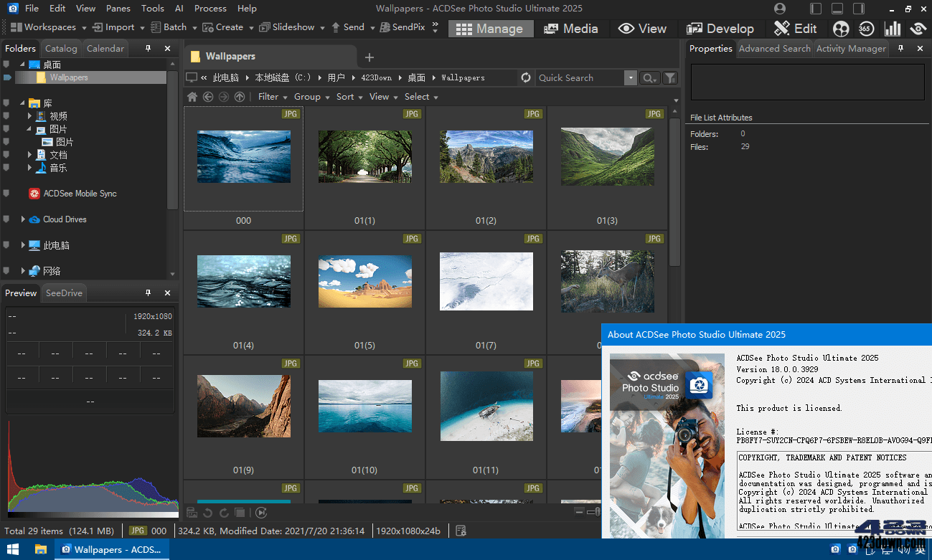The image size is (932, 560).
Task: Pin the Properties panel
Action: pos(902,48)
